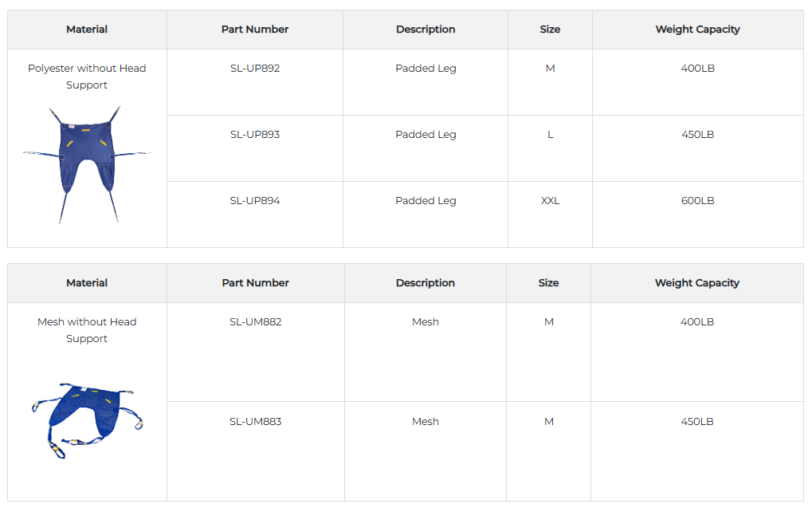812x508 pixels.
Task: Click part number SL-UP893
Action: coord(255,135)
